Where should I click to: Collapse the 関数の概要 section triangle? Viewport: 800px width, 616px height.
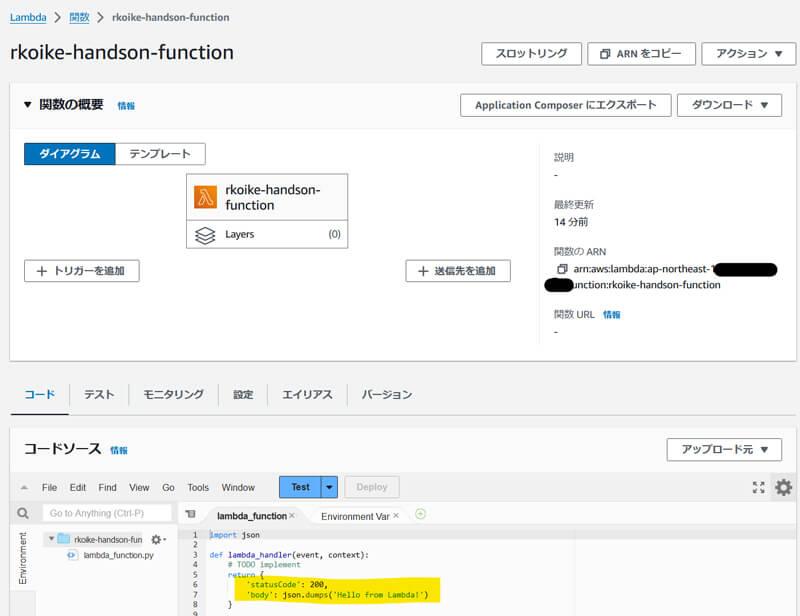[28, 105]
